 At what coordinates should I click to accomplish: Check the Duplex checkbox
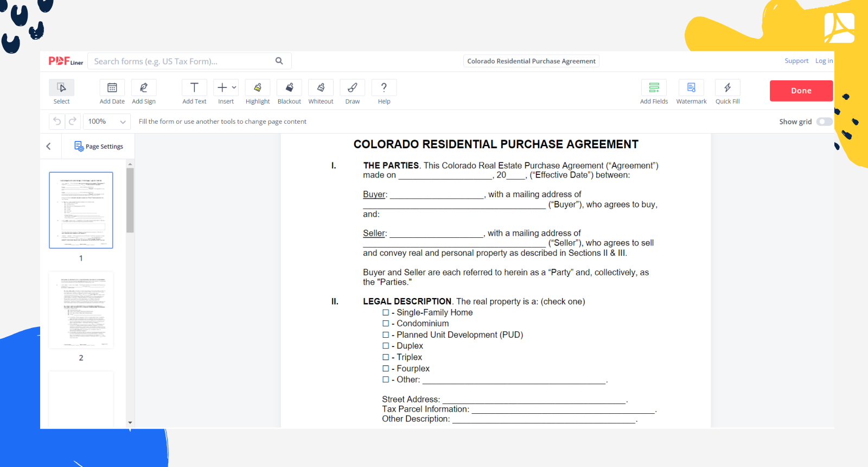[386, 346]
